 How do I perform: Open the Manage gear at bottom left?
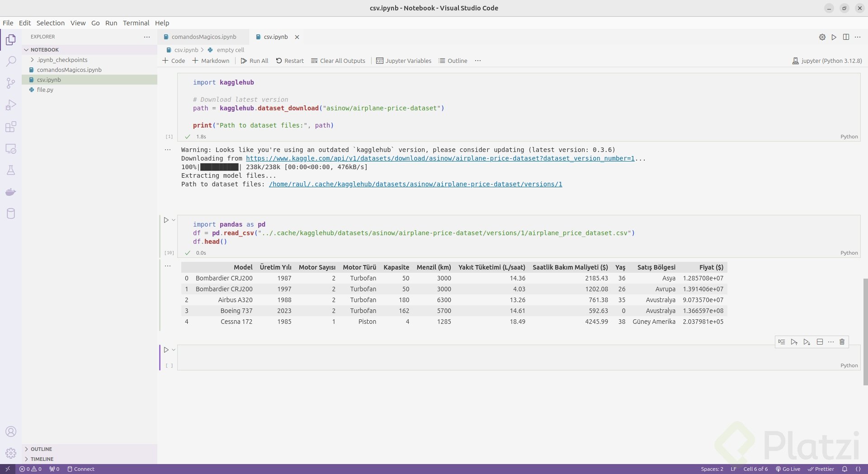click(11, 453)
